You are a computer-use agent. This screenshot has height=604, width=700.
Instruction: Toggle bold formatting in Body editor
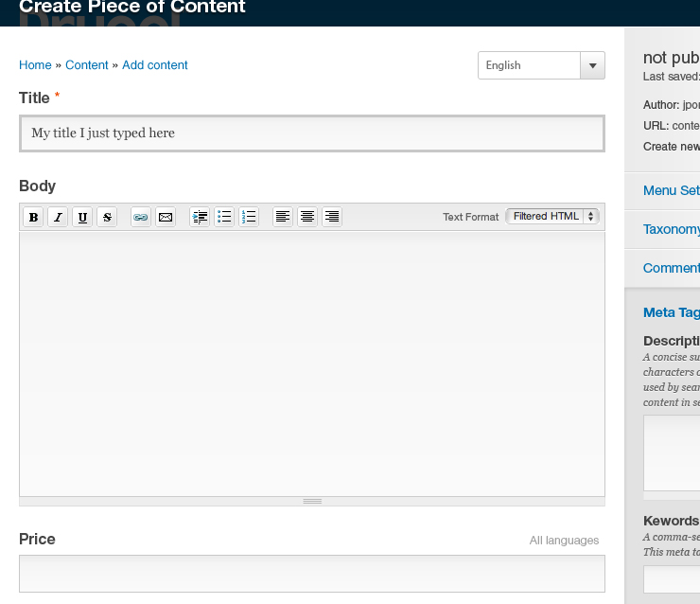[33, 217]
